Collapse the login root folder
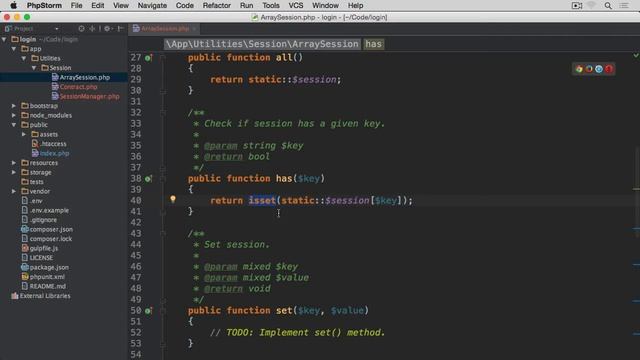Image resolution: width=640 pixels, height=360 pixels. (4, 39)
